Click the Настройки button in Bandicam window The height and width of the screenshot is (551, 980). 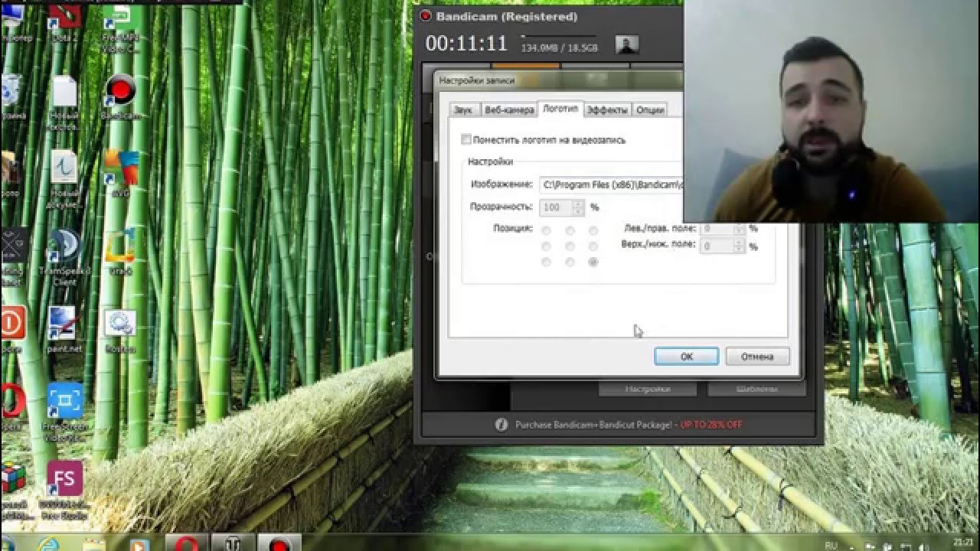pyautogui.click(x=648, y=389)
